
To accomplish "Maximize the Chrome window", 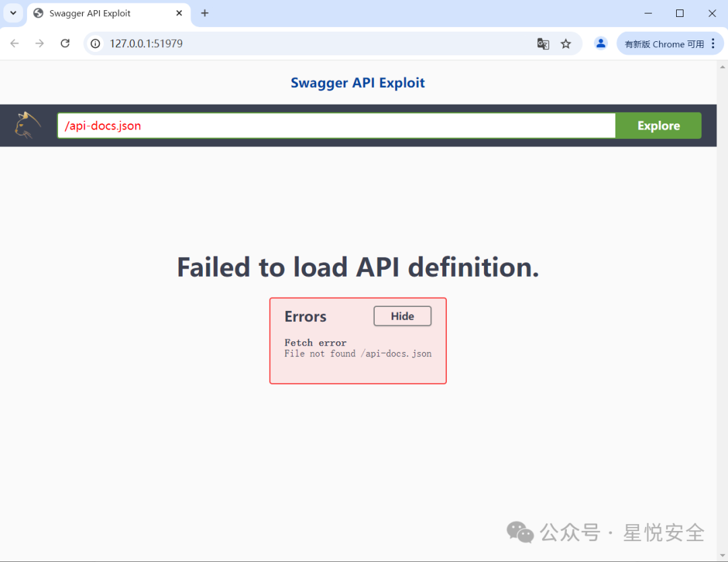I will [679, 13].
